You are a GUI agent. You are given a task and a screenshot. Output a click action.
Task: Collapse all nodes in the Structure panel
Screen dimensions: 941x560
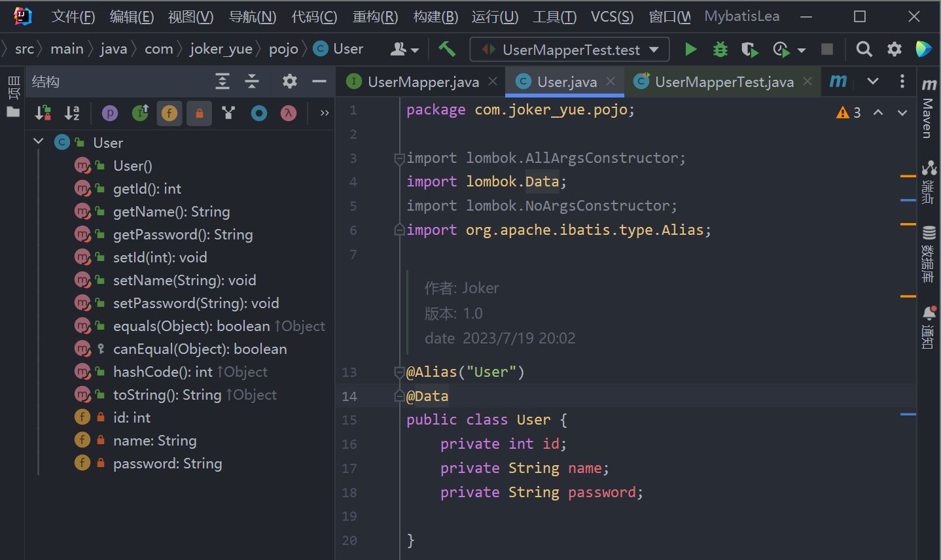coord(252,81)
